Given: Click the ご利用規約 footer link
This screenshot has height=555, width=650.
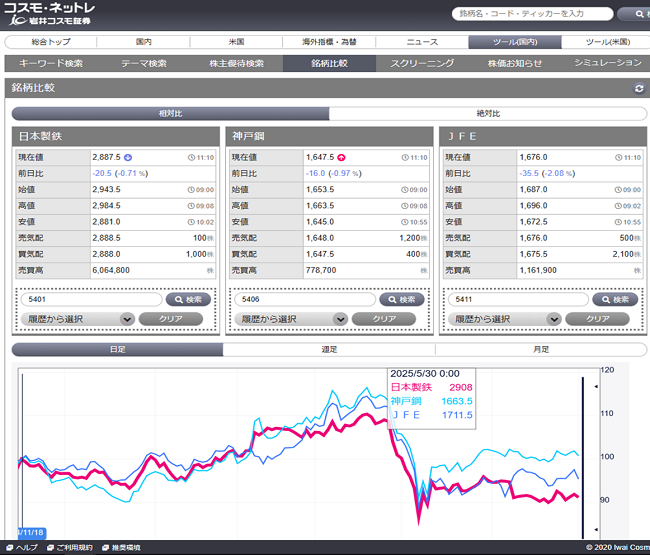Looking at the screenshot, I should click(74, 548).
